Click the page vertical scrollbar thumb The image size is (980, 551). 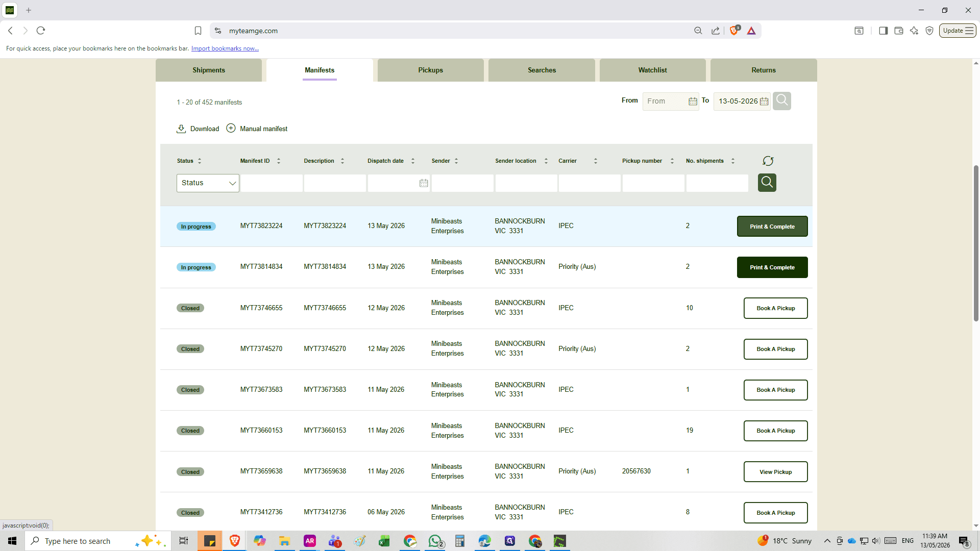click(x=976, y=243)
